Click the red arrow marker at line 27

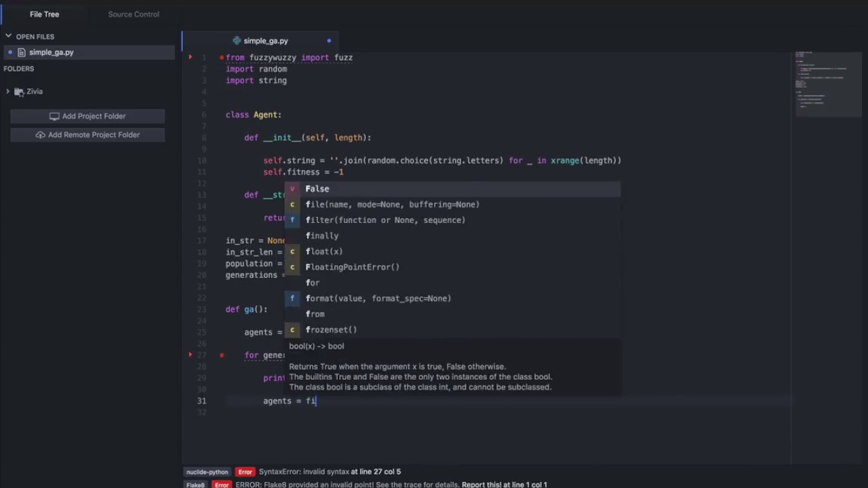[191, 354]
